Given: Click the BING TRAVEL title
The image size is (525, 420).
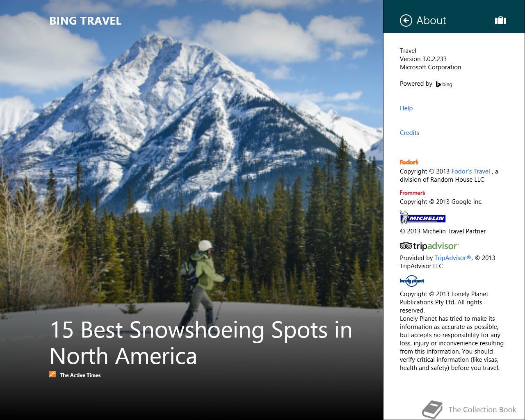Looking at the screenshot, I should click(x=85, y=21).
